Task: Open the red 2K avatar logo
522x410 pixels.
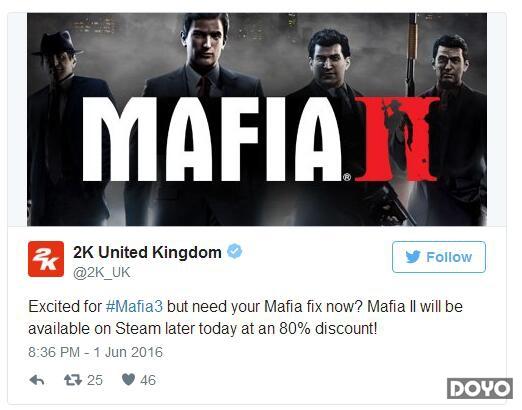Action: click(46, 259)
